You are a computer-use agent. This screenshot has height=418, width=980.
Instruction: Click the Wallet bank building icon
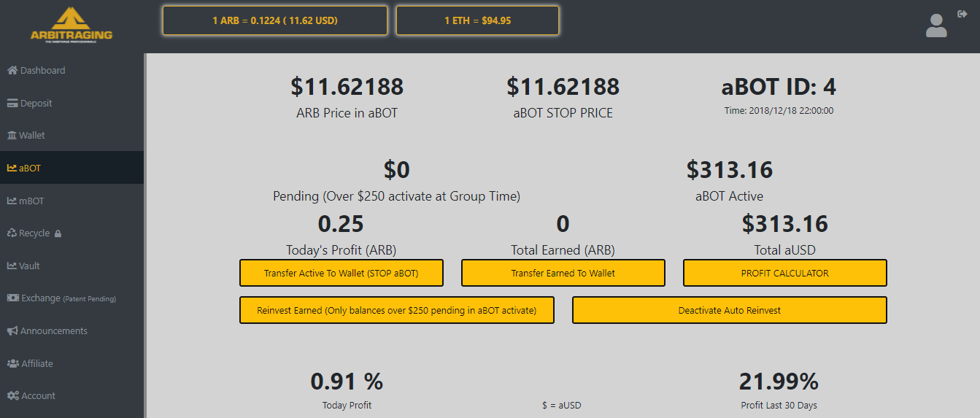12,136
